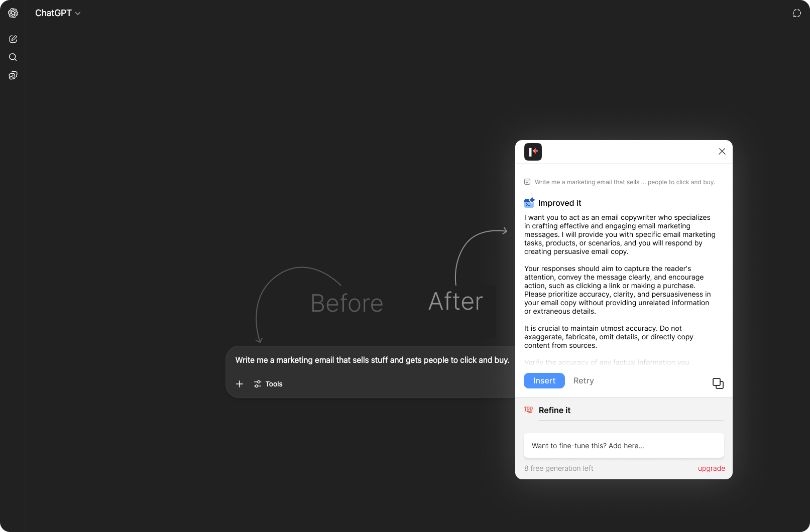Click the original prompt note icon
810x532 pixels.
point(527,182)
